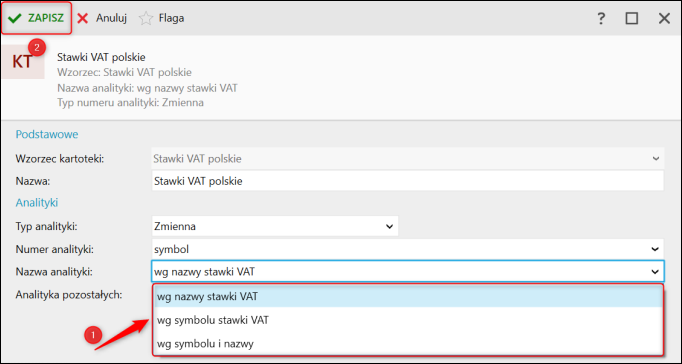Viewport: 682px width, 364px height.
Task: Click the green ZAPISZ checkmark icon
Action: click(15, 18)
